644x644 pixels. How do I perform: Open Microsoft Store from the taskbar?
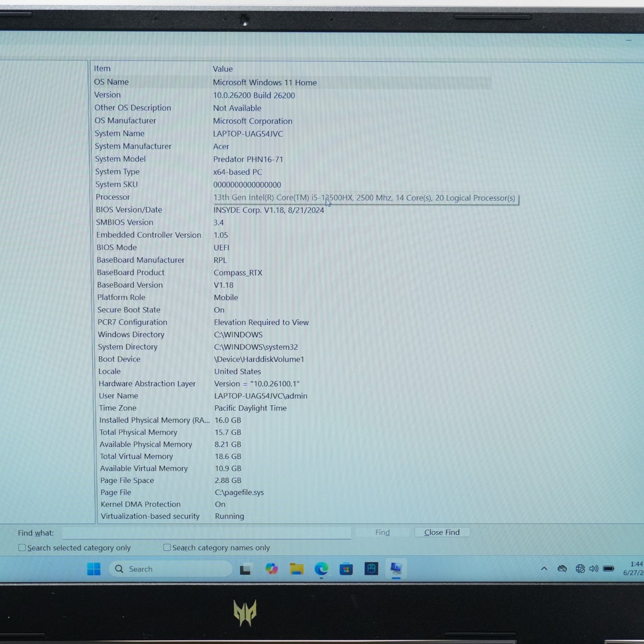346,569
